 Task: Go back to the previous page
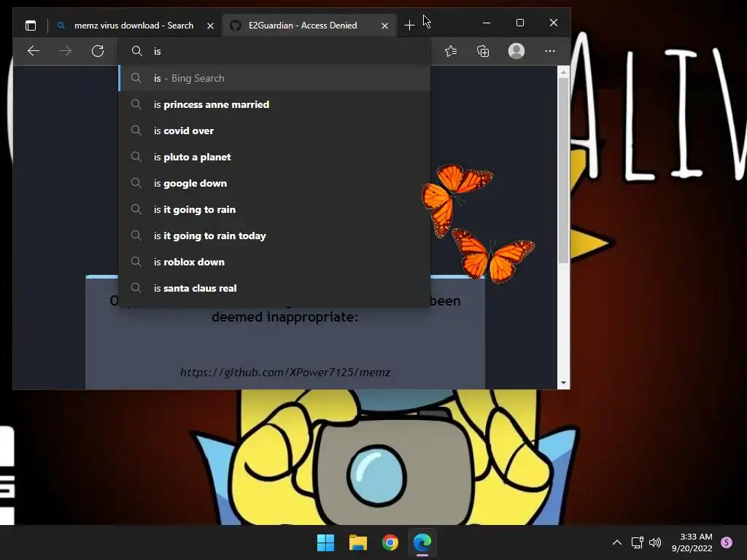tap(34, 51)
